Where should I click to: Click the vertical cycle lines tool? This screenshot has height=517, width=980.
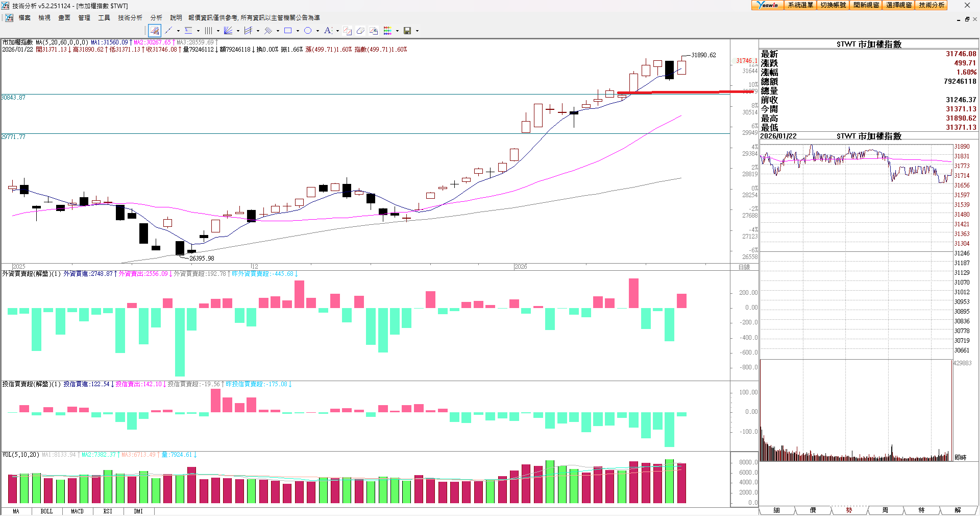(x=208, y=31)
